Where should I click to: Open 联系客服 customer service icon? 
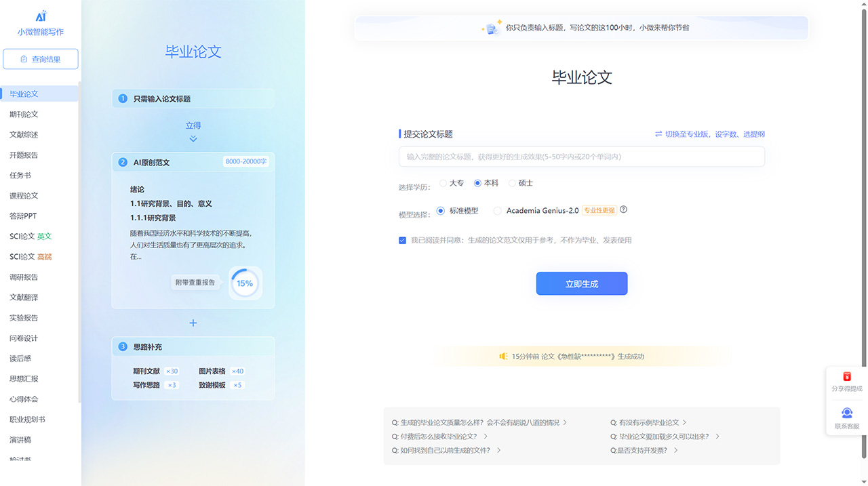pos(846,413)
